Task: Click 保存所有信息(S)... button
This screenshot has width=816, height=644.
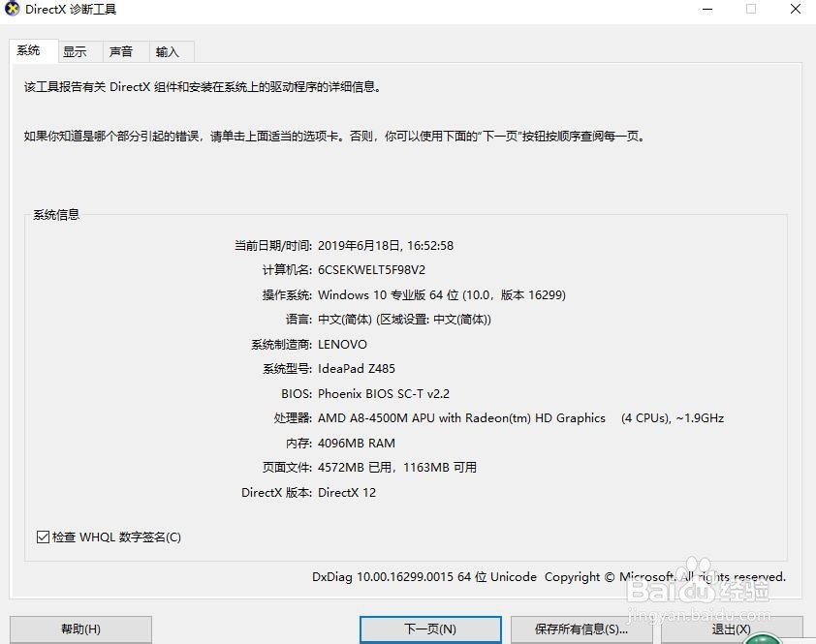Action: 581,629
